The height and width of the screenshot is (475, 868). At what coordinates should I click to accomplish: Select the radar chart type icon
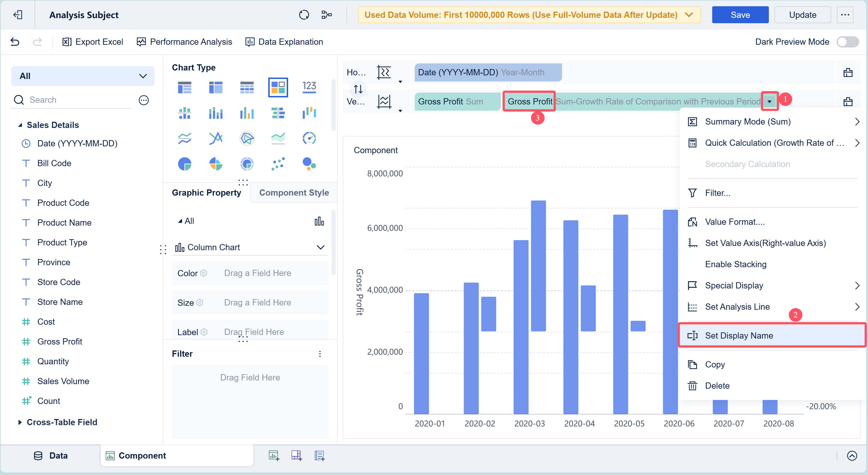point(247,138)
